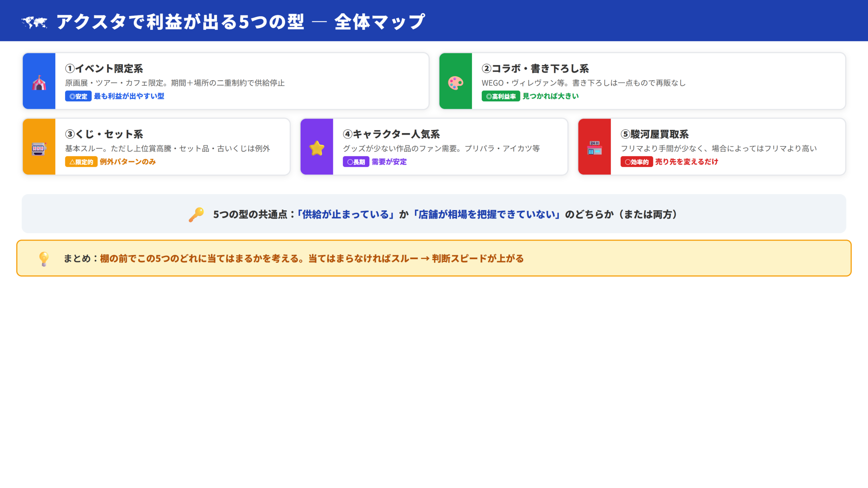
Task: Click the ◎高利益率 green badge
Action: point(501,96)
